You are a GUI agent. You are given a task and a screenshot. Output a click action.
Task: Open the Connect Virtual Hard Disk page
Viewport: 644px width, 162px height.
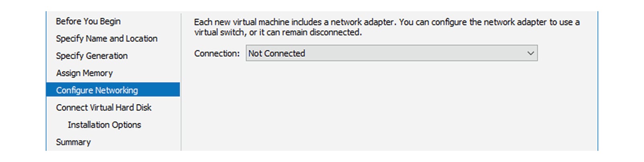click(104, 107)
